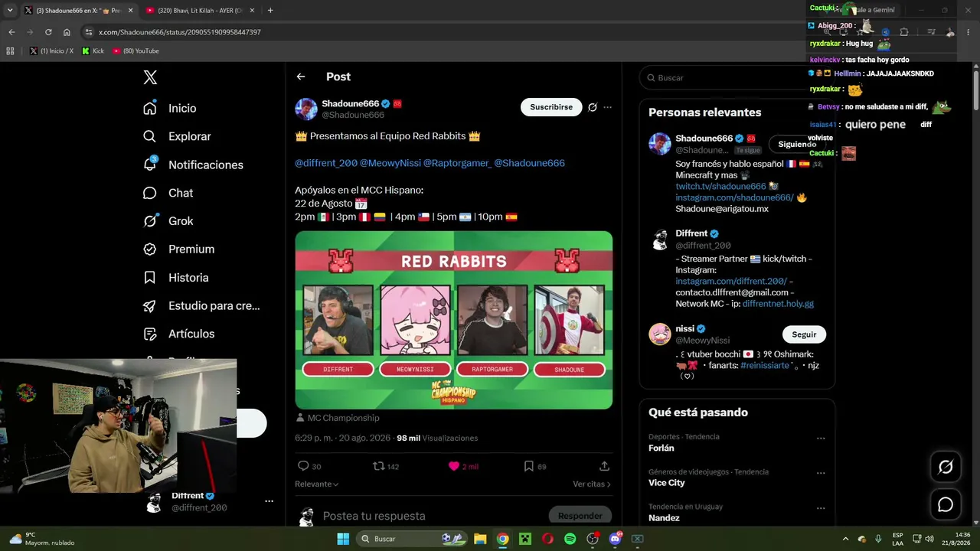Open File Explorer from the taskbar

[480, 539]
